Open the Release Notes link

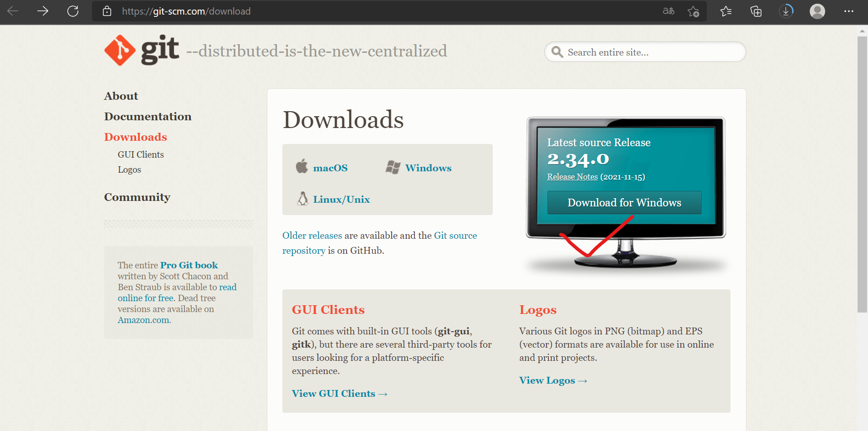pos(572,177)
